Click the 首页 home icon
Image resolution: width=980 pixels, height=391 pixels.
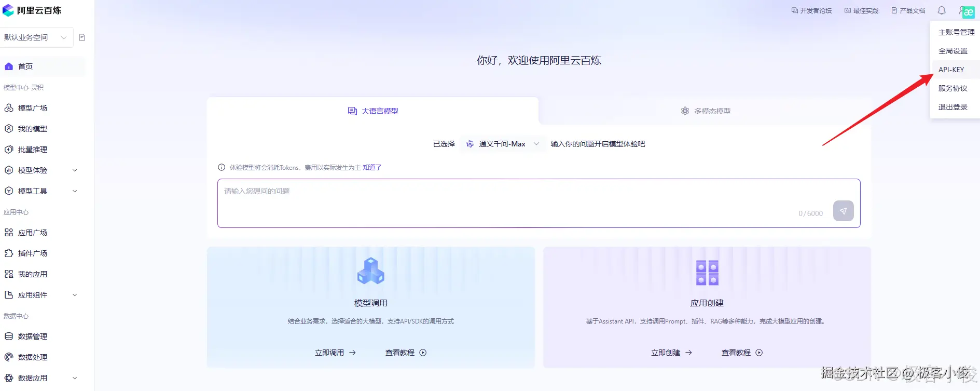click(x=9, y=66)
